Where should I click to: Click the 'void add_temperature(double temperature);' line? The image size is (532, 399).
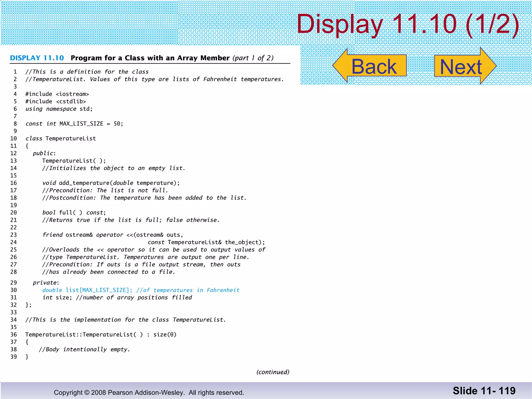(x=111, y=183)
